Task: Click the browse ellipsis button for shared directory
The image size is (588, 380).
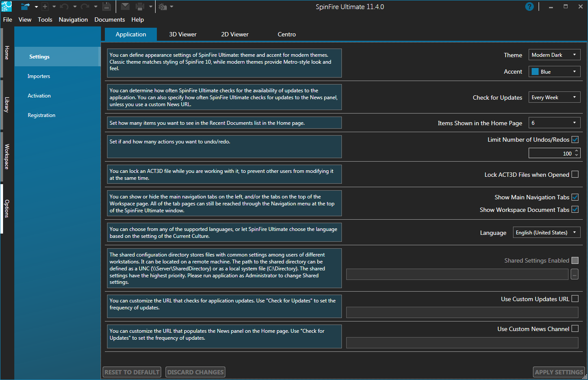Action: (575, 274)
